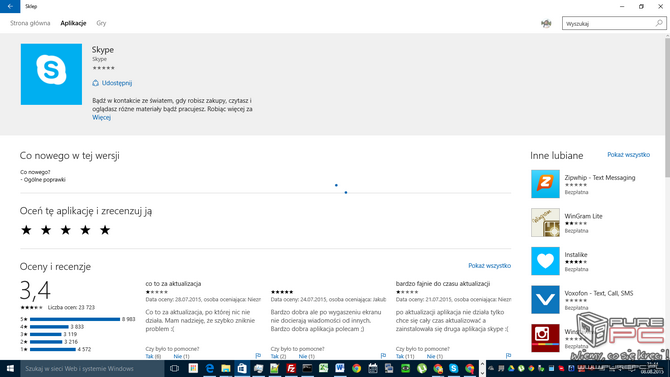Click Windows search box in taskbar
This screenshot has height=377, width=670.
[x=92, y=368]
